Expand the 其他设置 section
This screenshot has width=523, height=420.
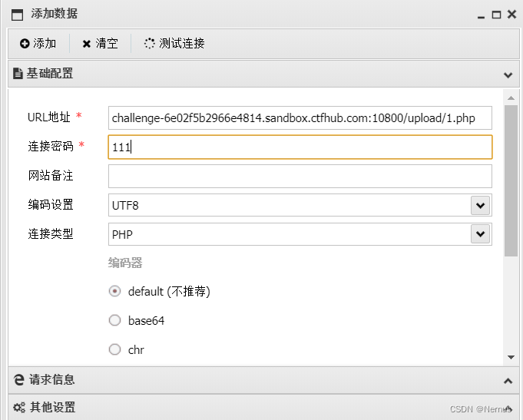coord(508,408)
